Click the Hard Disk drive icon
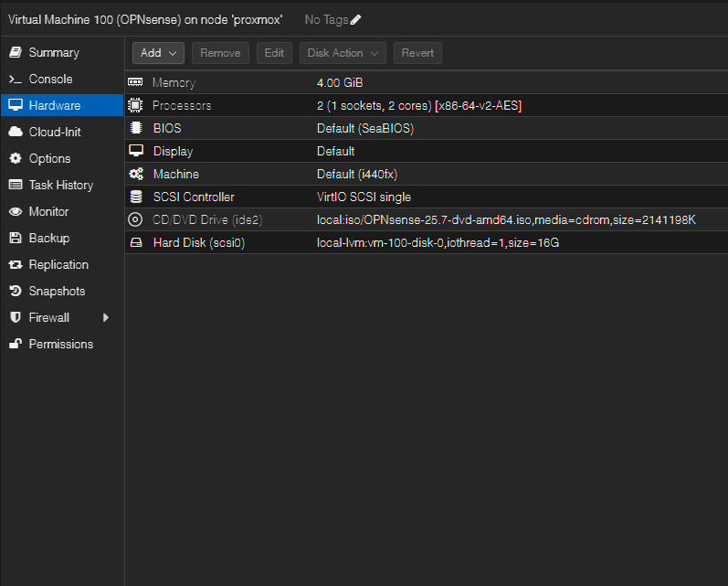728x586 pixels. 136,242
